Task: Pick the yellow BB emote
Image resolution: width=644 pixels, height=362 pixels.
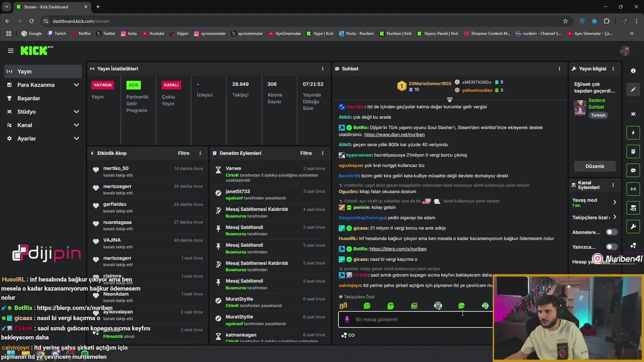Action: click(x=344, y=306)
